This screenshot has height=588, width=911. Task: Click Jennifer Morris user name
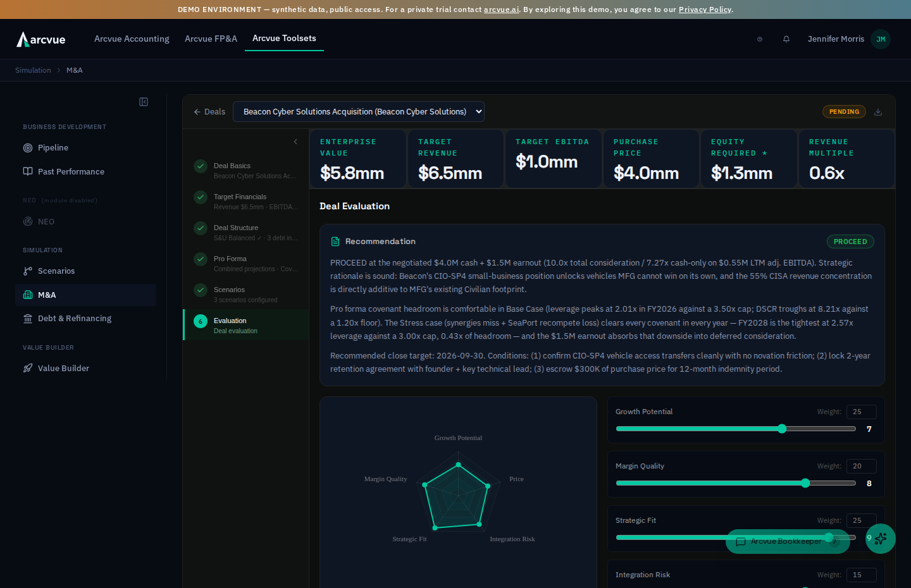coord(836,39)
